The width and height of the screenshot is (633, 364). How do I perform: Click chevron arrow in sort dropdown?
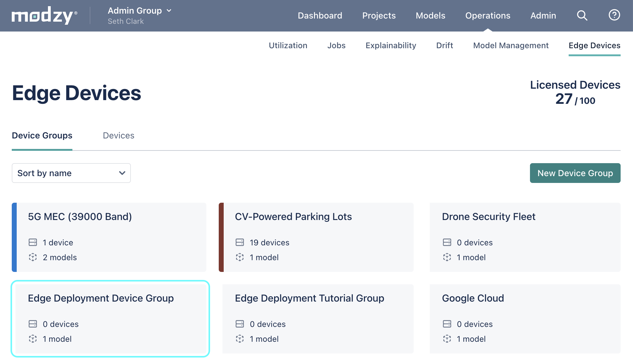click(122, 173)
